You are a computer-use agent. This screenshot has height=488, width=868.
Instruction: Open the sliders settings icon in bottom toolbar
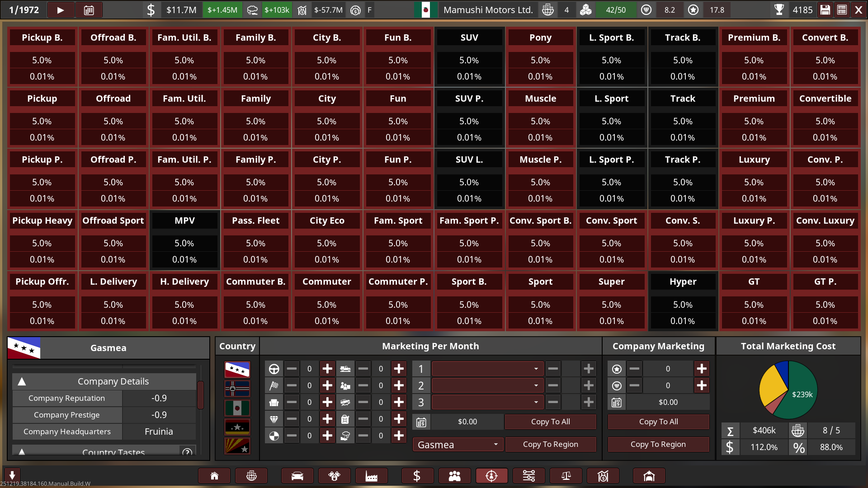528,476
